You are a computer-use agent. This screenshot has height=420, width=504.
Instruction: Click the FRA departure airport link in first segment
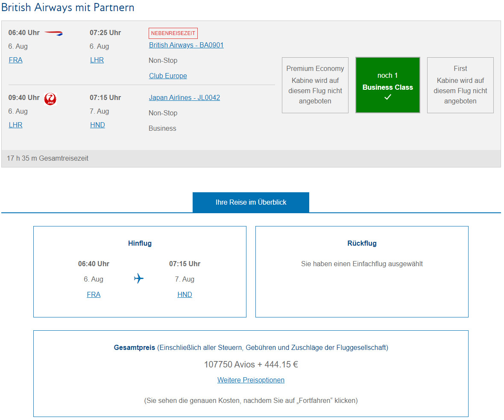click(x=15, y=60)
